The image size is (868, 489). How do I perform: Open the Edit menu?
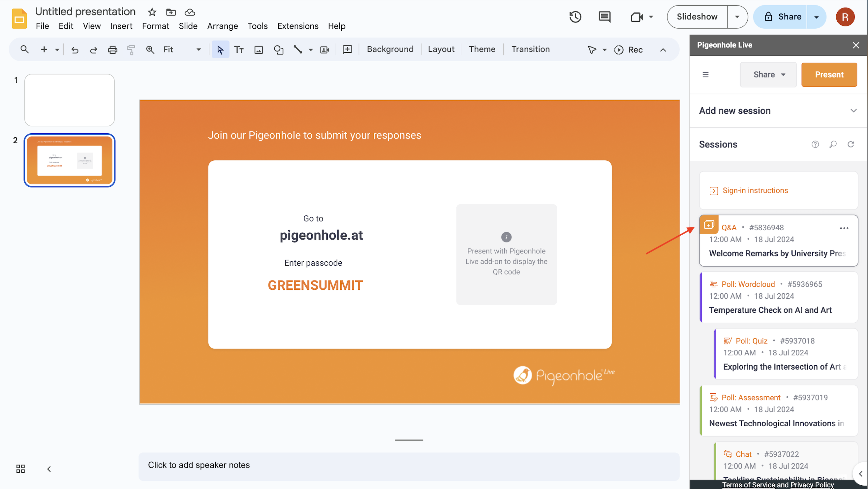point(66,26)
